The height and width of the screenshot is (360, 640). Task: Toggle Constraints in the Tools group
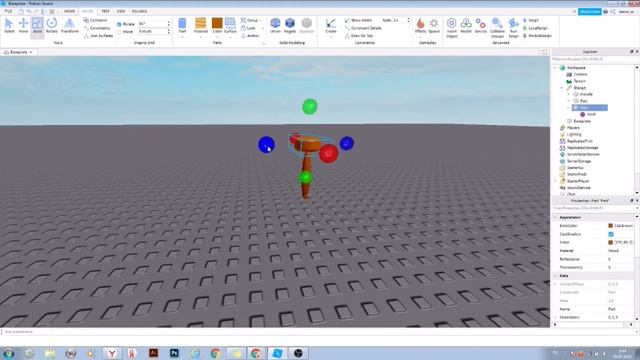[x=97, y=28]
